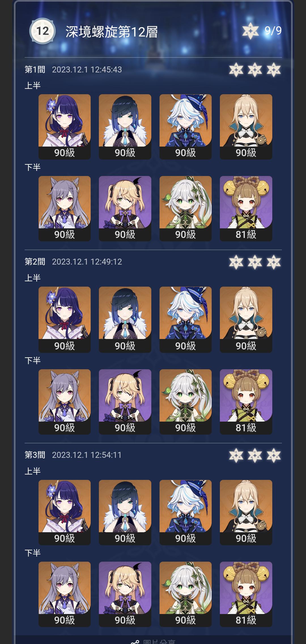Tap the 深境螺旋第12層 title

tap(112, 32)
